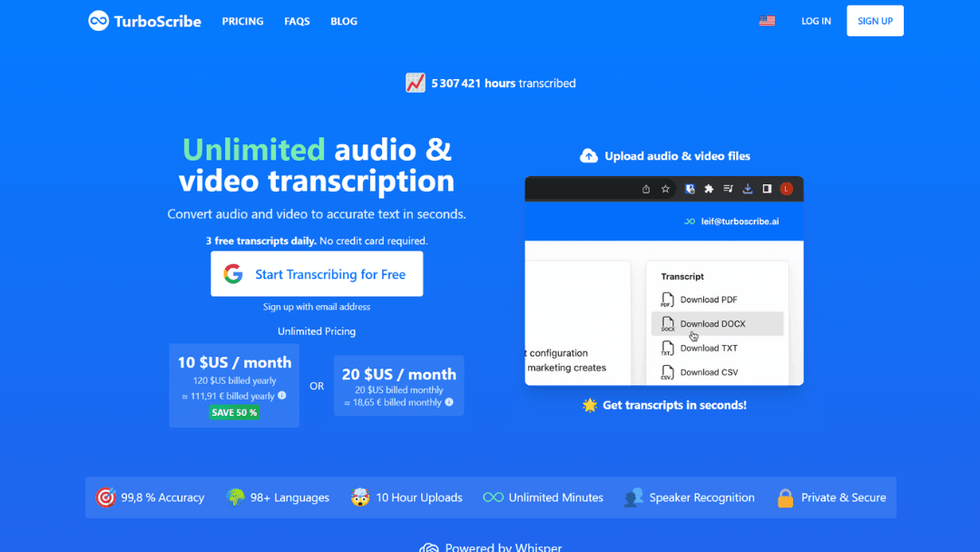Click the target icon next to 99,8 % Accuracy

tap(105, 498)
